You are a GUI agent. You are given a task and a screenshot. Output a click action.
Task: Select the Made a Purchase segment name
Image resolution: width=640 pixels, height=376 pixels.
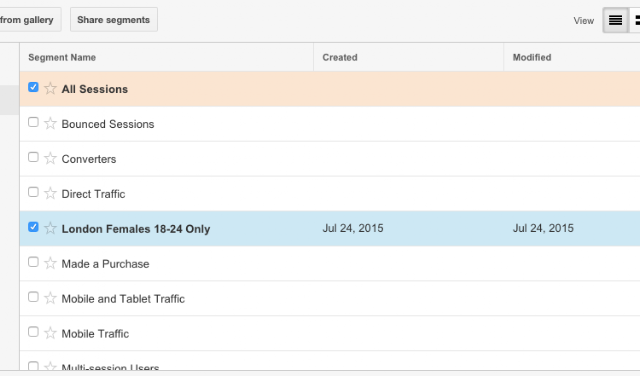(105, 264)
